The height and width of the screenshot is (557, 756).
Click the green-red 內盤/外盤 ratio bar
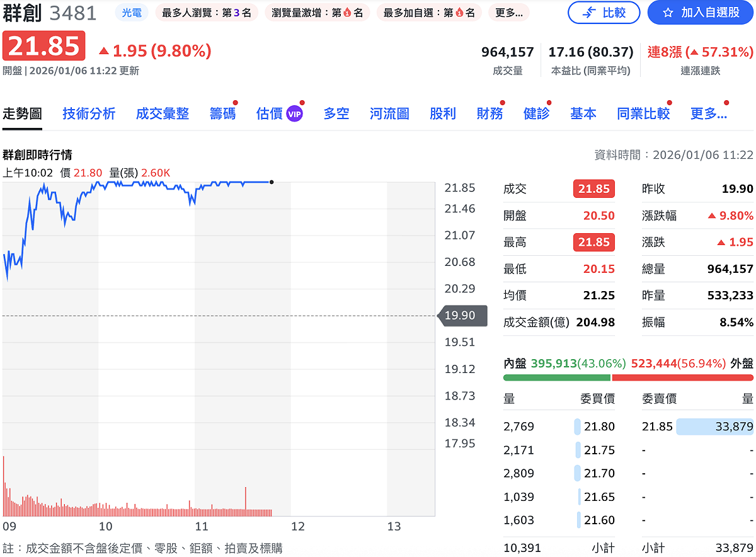628,377
